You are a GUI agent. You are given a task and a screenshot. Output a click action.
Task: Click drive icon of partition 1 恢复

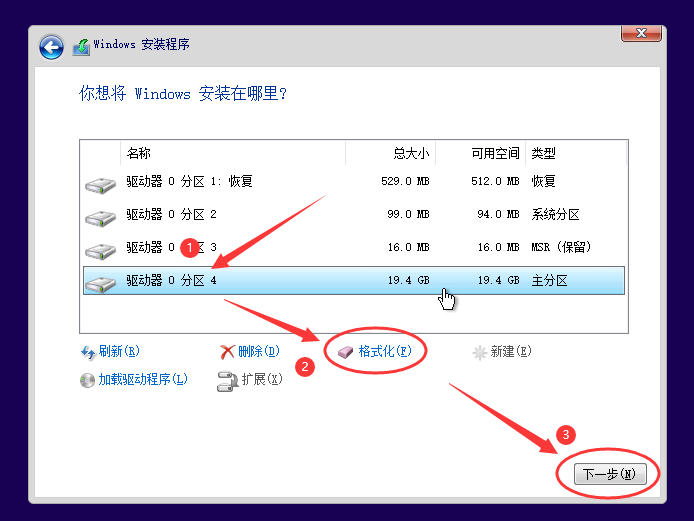[100, 185]
